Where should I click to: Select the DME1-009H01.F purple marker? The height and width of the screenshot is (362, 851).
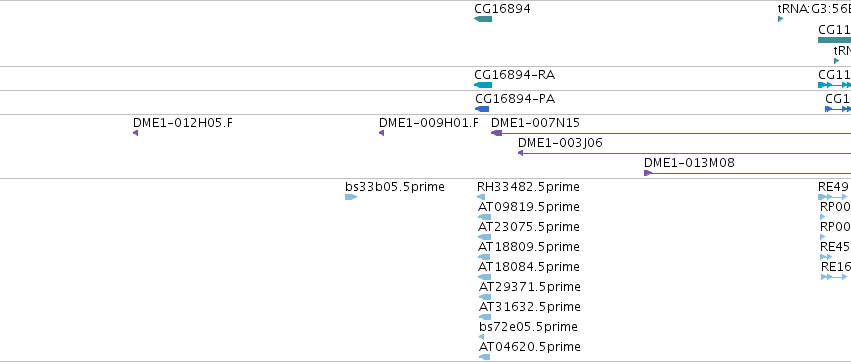pyautogui.click(x=382, y=133)
